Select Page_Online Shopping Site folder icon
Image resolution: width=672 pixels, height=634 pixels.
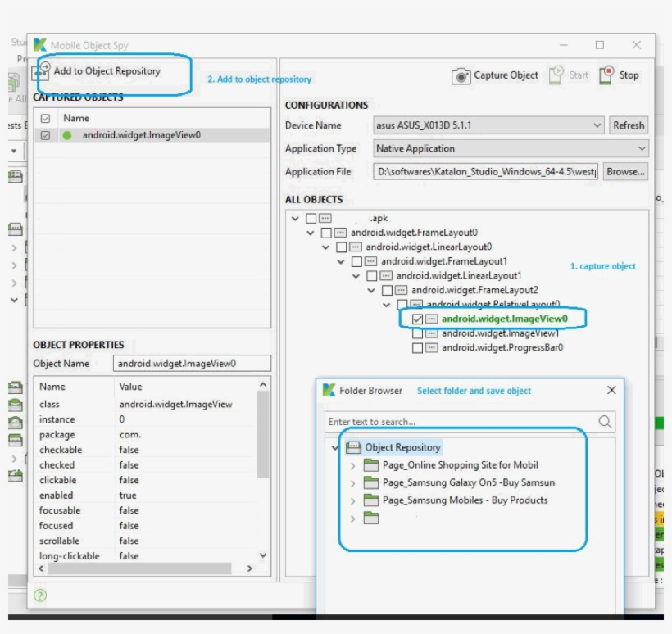(371, 465)
